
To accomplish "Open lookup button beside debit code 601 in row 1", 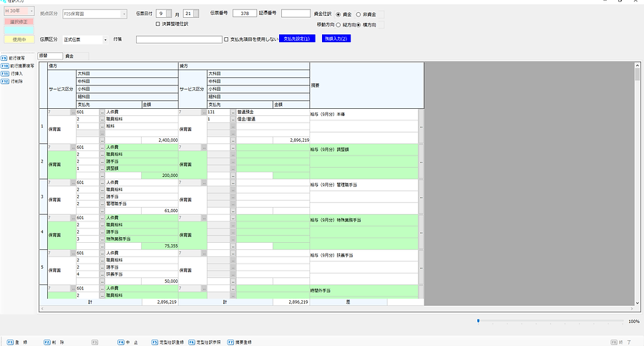I will 102,112.
